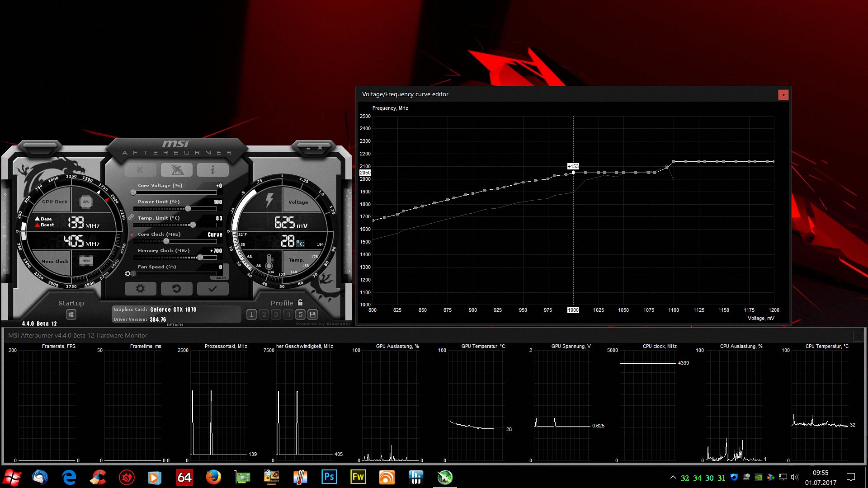
Task: Select profile slot 1
Action: click(251, 314)
